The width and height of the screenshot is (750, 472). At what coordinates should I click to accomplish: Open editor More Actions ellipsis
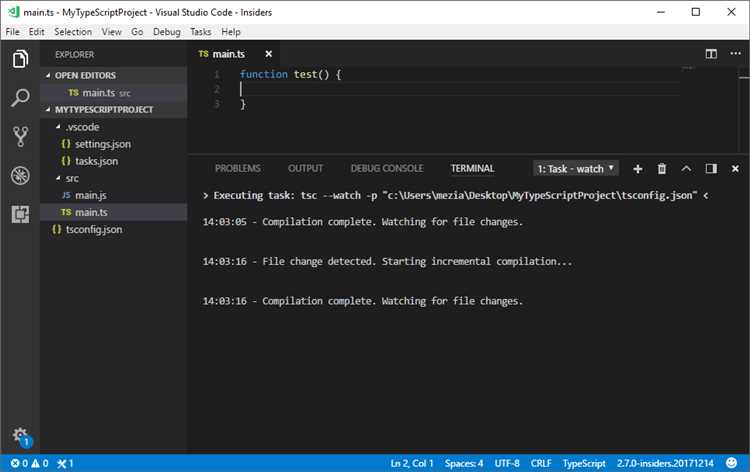click(735, 54)
